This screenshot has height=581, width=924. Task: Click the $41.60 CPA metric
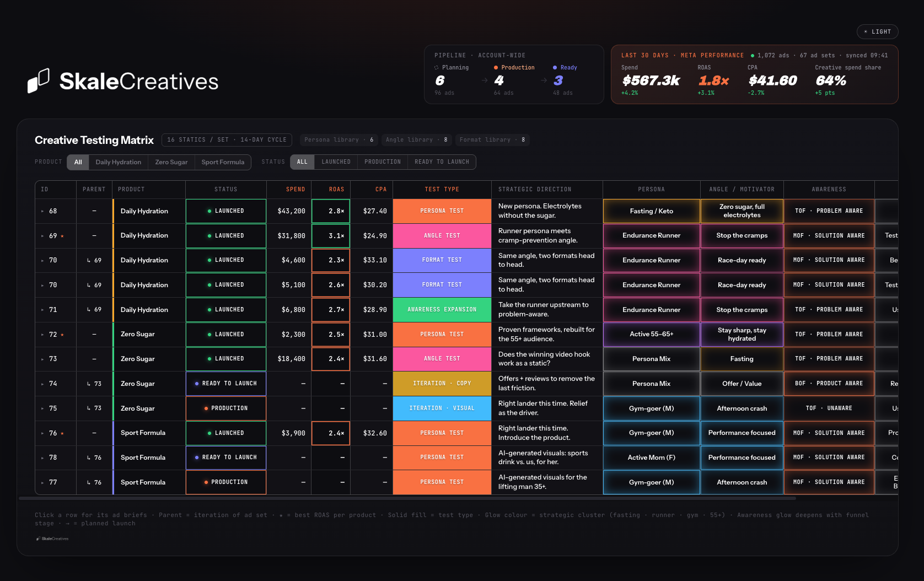click(773, 81)
